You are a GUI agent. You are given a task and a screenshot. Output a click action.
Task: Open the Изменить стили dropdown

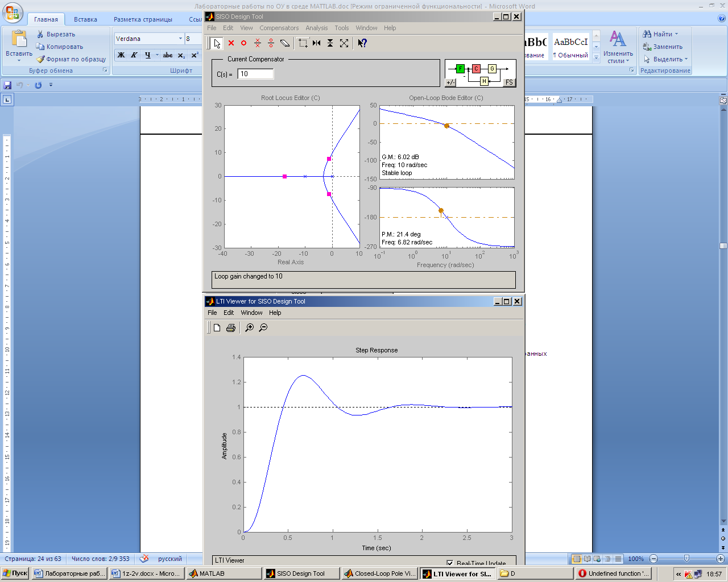point(618,47)
